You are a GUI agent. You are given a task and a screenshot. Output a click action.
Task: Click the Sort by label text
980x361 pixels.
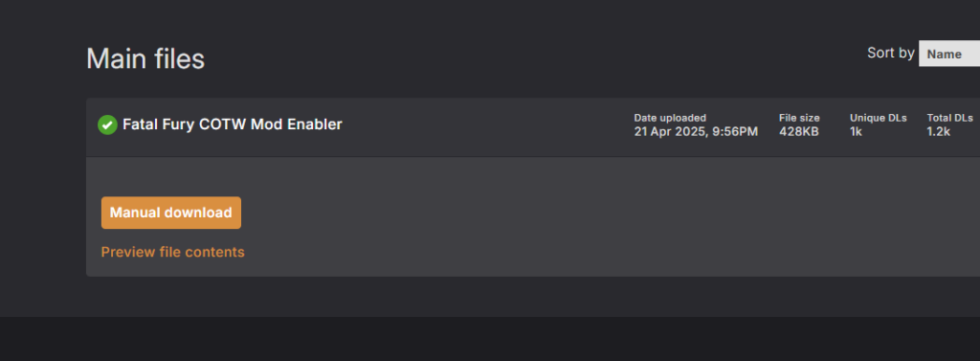(891, 54)
